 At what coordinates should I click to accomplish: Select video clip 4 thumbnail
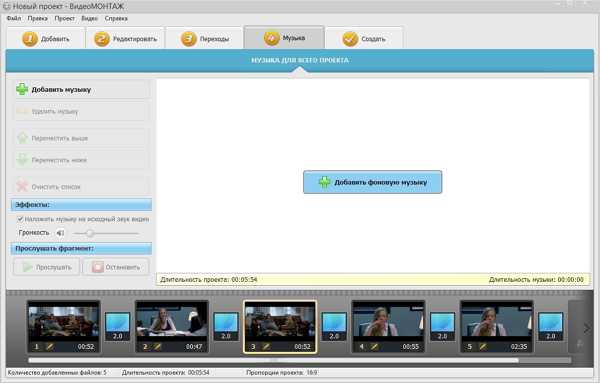tap(388, 326)
